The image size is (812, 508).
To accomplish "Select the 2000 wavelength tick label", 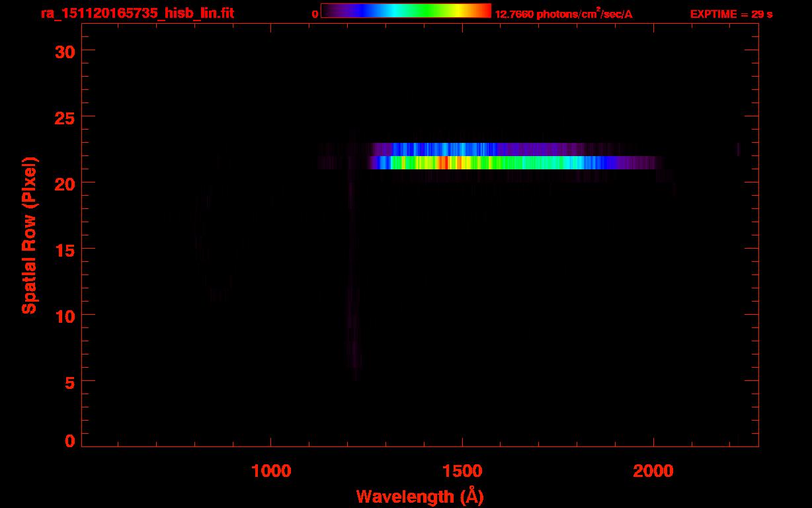I will (x=653, y=471).
